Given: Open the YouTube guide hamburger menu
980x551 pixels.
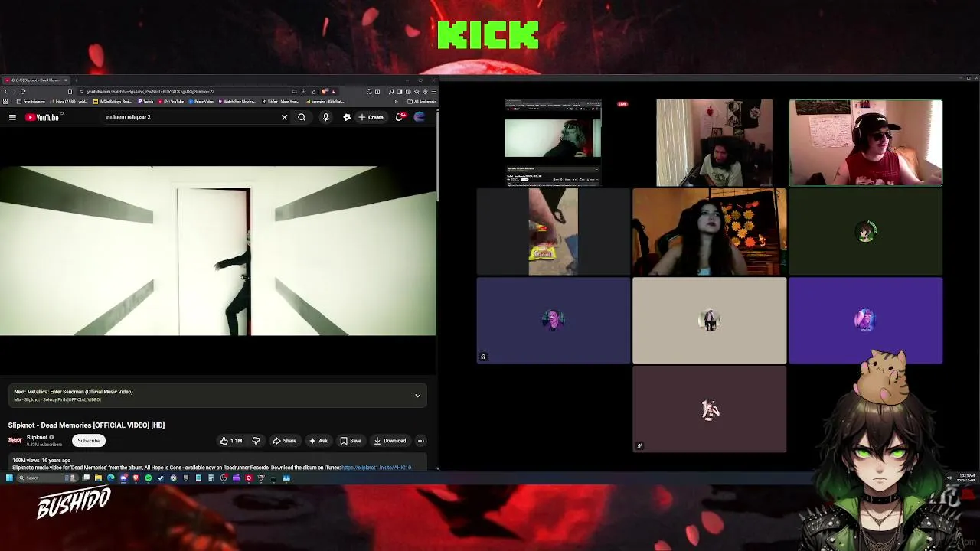Looking at the screenshot, I should (12, 117).
